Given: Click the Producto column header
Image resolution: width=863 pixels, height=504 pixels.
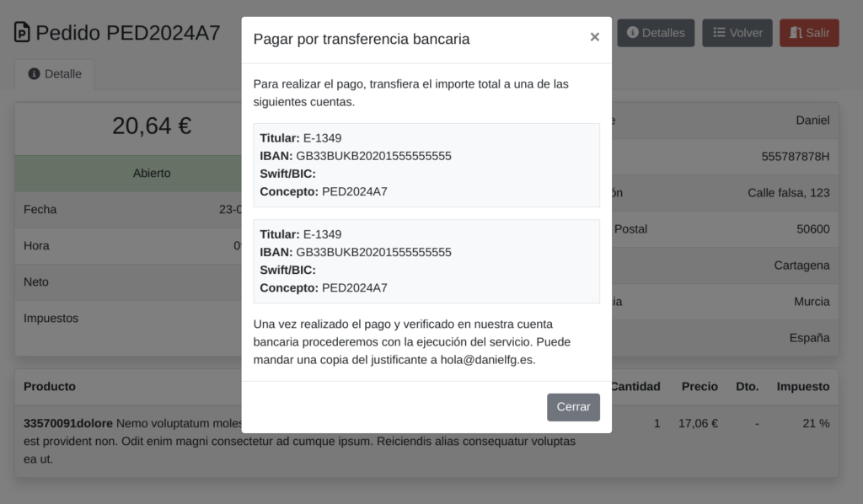Looking at the screenshot, I should pyautogui.click(x=50, y=387).
